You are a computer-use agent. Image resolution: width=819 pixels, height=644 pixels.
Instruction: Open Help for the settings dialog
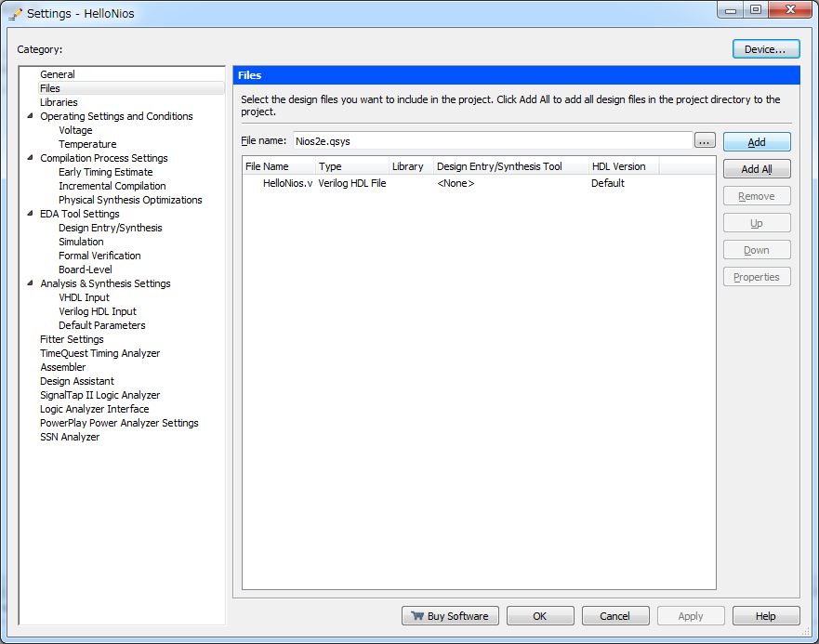[766, 616]
